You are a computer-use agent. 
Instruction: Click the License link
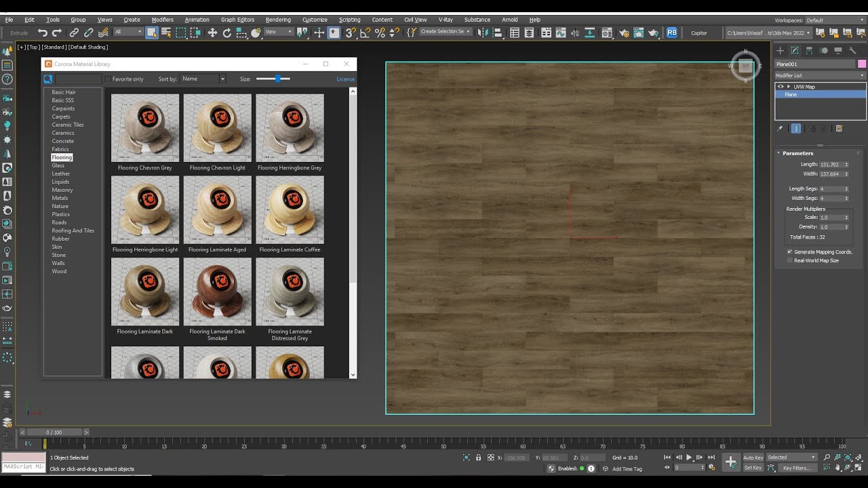pyautogui.click(x=346, y=79)
